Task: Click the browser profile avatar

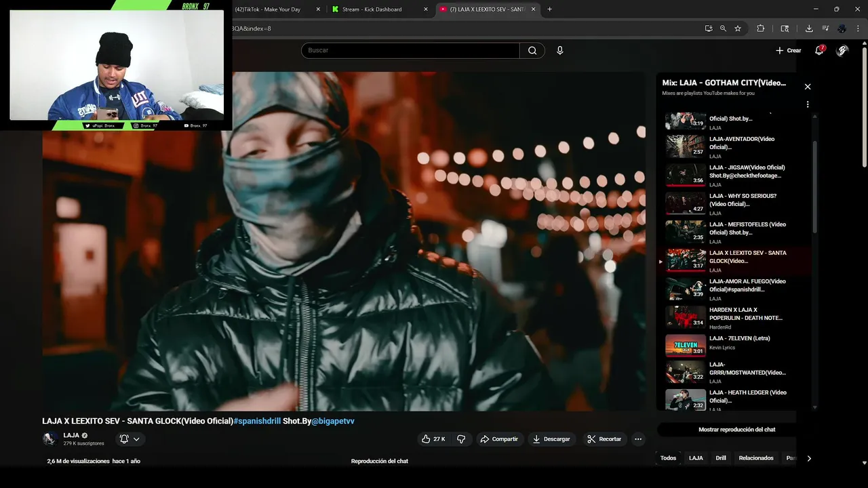Action: click(x=842, y=28)
